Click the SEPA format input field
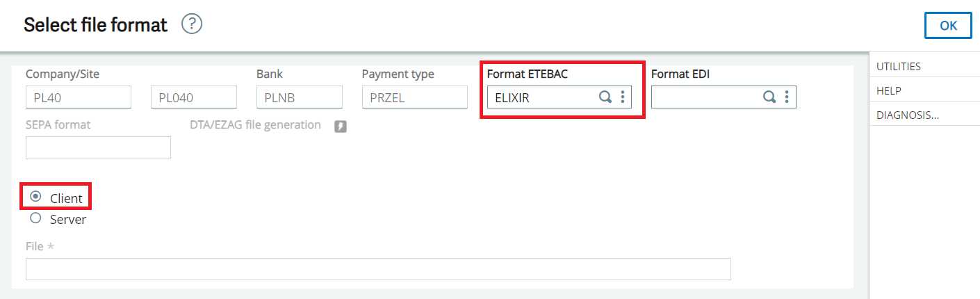 coord(98,147)
